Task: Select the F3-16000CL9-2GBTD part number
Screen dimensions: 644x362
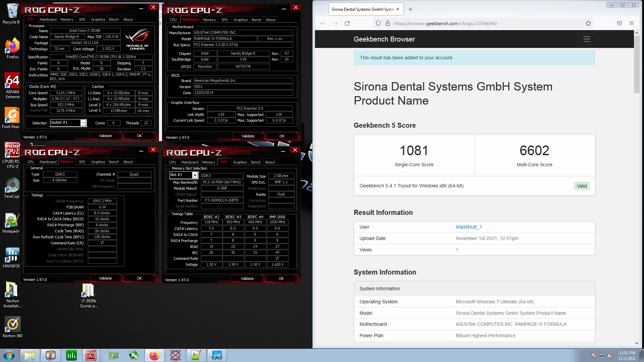Action: click(222, 200)
